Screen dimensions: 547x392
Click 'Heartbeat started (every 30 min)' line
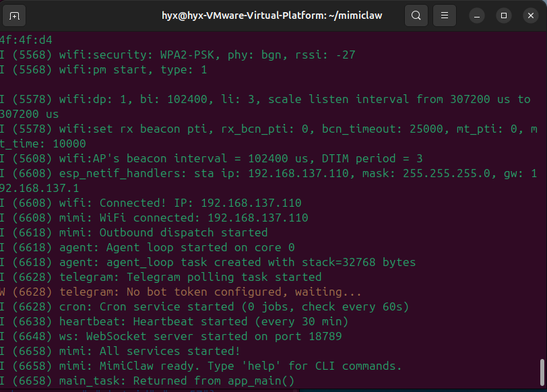coord(174,321)
